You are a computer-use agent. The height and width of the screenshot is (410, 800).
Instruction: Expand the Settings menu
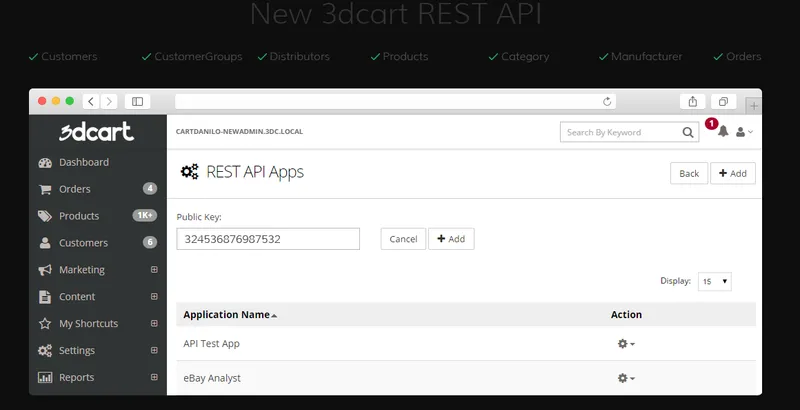154,351
